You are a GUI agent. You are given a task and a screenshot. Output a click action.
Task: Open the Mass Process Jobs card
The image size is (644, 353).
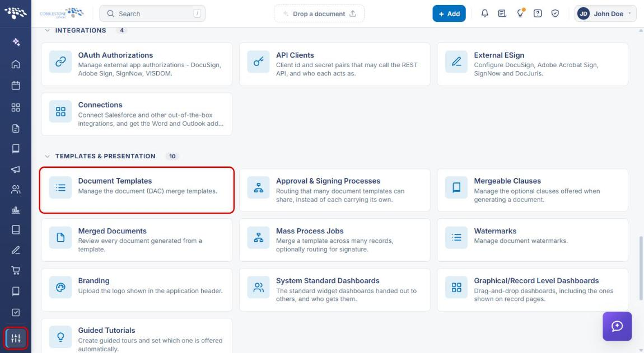point(335,240)
